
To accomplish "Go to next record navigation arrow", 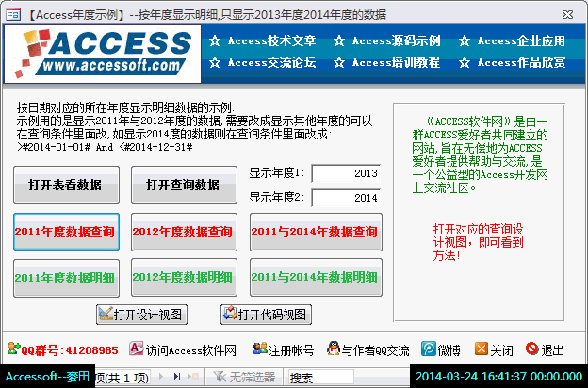I will tap(161, 376).
